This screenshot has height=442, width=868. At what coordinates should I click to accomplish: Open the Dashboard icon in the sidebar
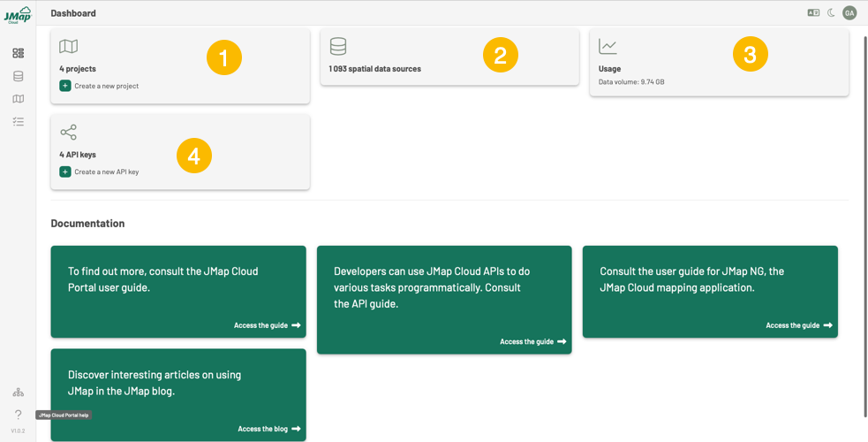tap(18, 53)
